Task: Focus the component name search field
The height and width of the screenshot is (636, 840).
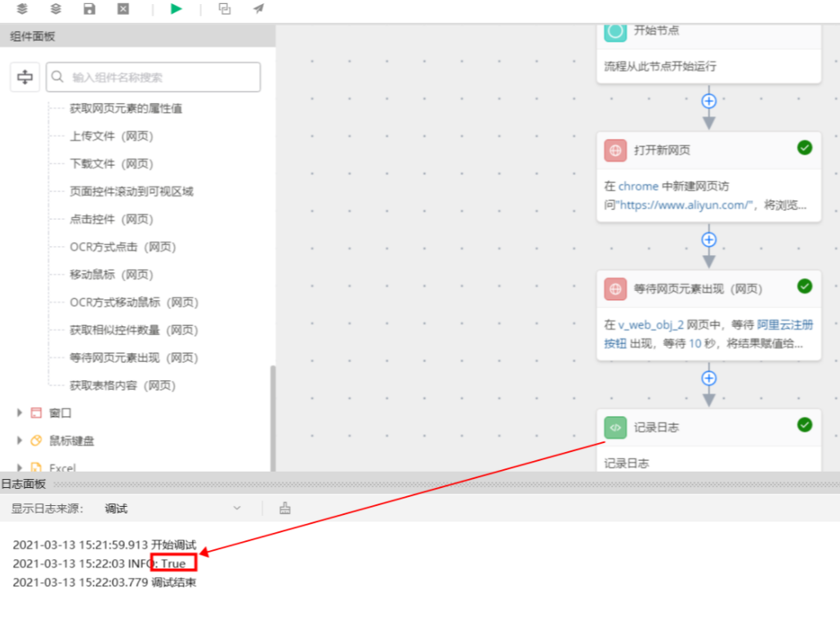Action: click(154, 77)
